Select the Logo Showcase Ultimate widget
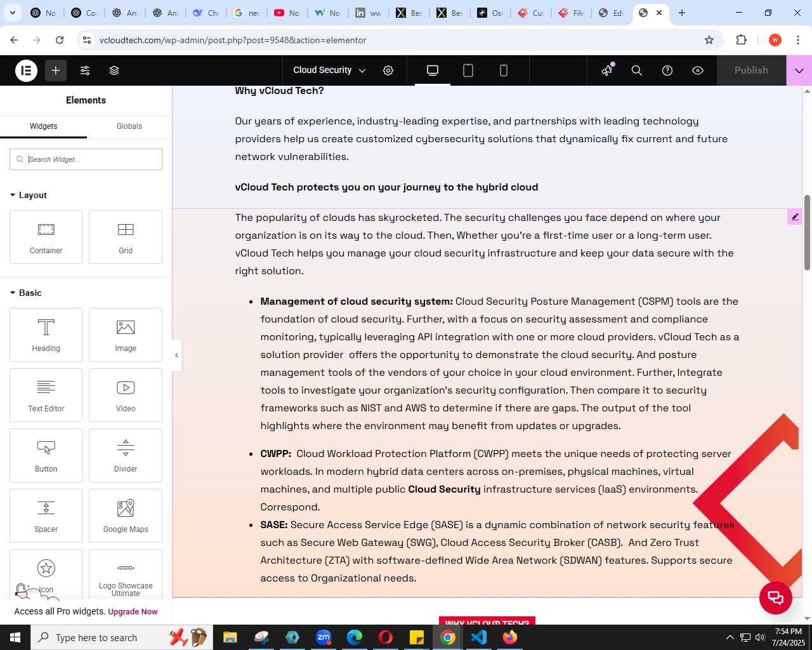Viewport: 812px width, 650px height. 126,574
